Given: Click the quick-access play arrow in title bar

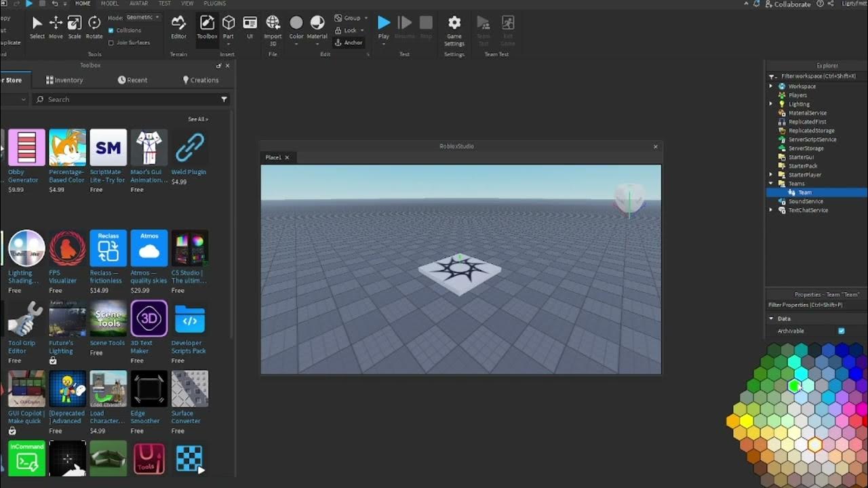Looking at the screenshot, I should coord(29,3).
